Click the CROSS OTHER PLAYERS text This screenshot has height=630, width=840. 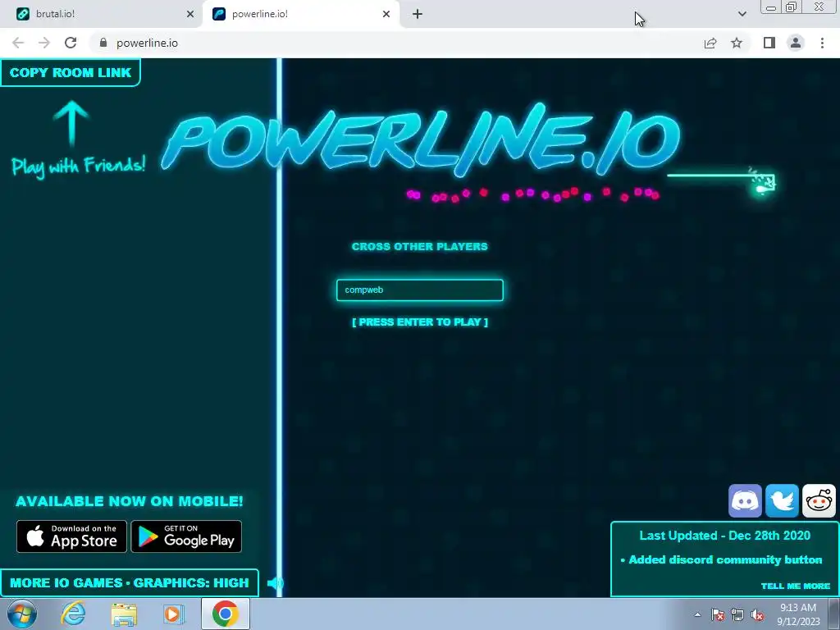(x=419, y=246)
